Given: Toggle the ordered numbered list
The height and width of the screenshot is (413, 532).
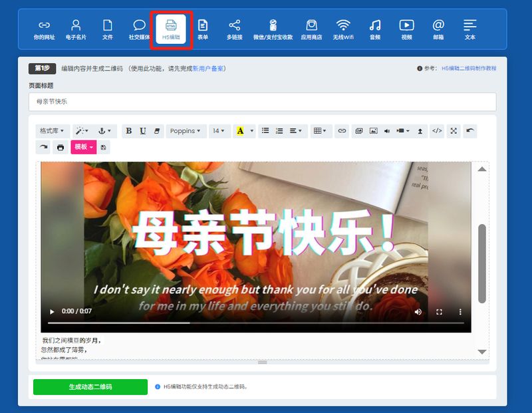Looking at the screenshot, I should (279, 131).
